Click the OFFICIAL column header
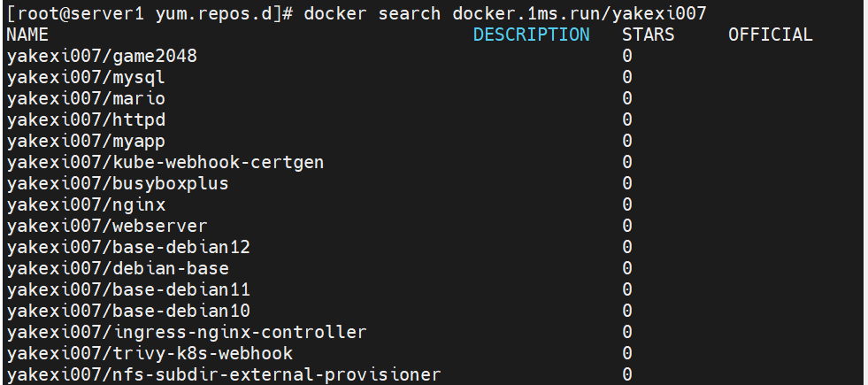The image size is (868, 385). click(x=770, y=35)
